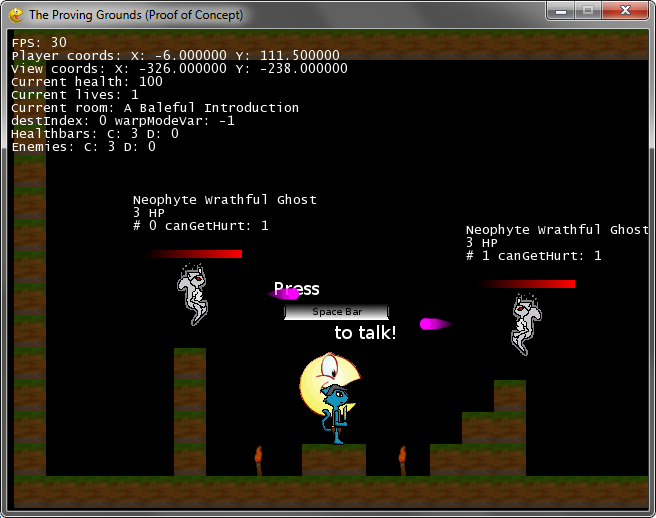Close the Proving Grounds window
This screenshot has width=656, height=518.
[625, 10]
